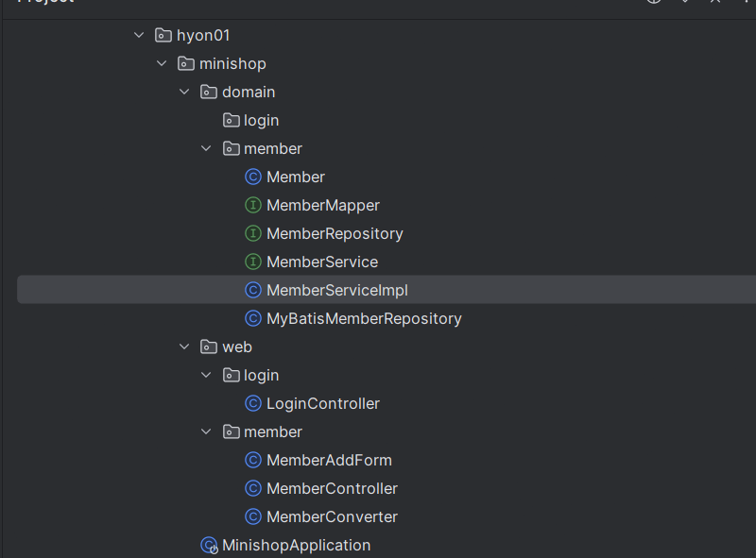Open the MemberAddForm class file
The height and width of the screenshot is (558, 756).
[329, 461]
